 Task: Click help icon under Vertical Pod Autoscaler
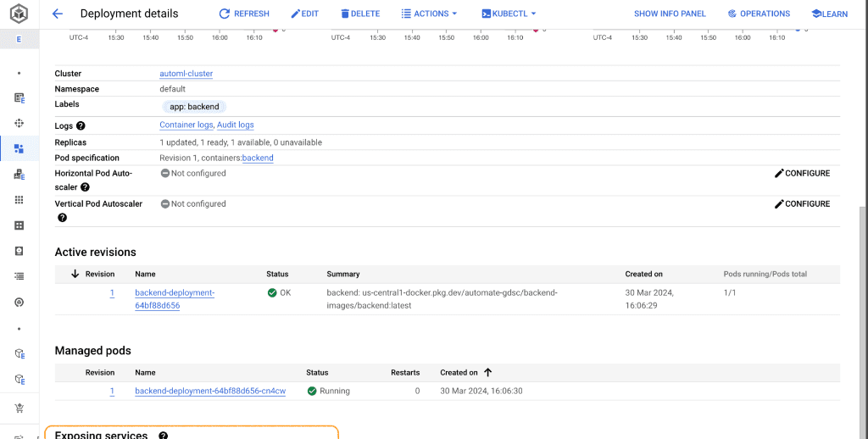coord(62,218)
